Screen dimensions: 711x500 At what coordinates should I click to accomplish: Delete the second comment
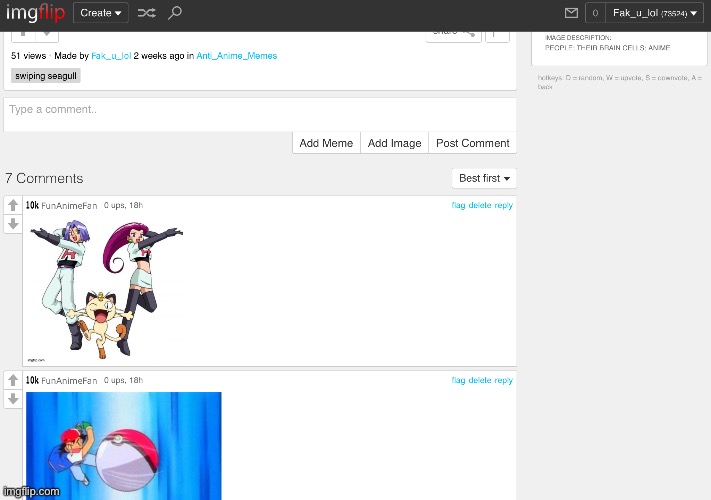480,380
